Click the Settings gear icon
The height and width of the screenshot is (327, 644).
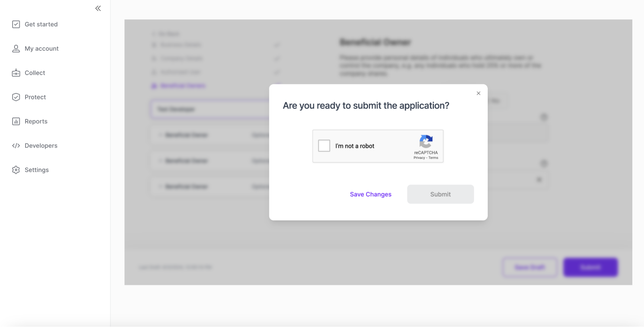tap(16, 170)
